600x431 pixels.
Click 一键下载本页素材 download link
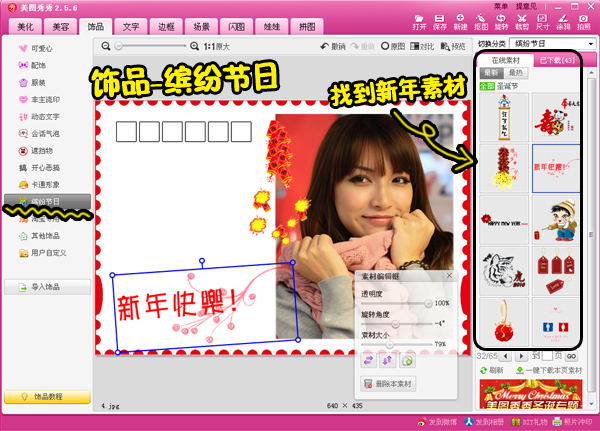(549, 371)
